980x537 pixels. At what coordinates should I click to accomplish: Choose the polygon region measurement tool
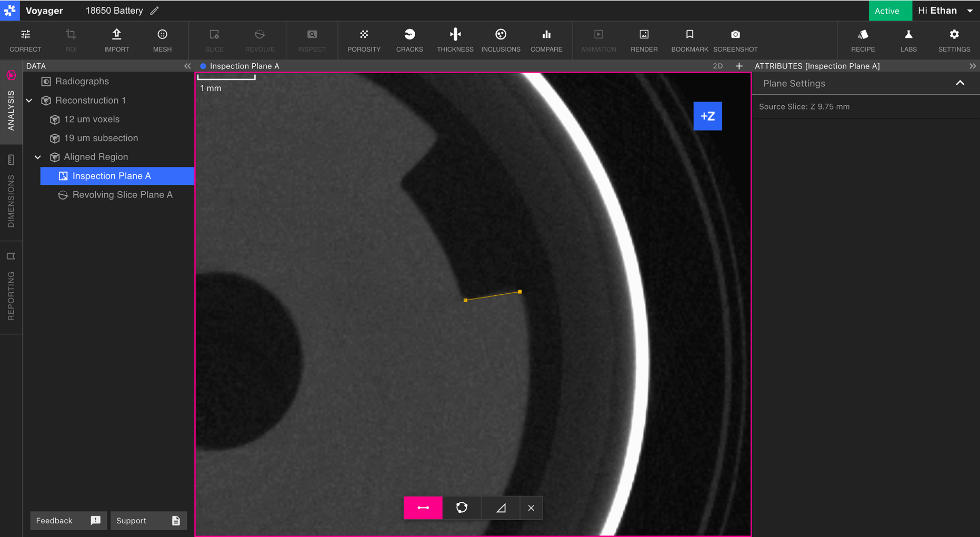(x=462, y=508)
